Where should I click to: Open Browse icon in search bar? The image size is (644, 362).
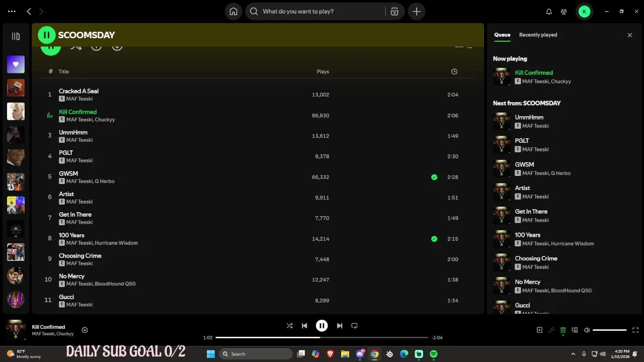click(395, 11)
